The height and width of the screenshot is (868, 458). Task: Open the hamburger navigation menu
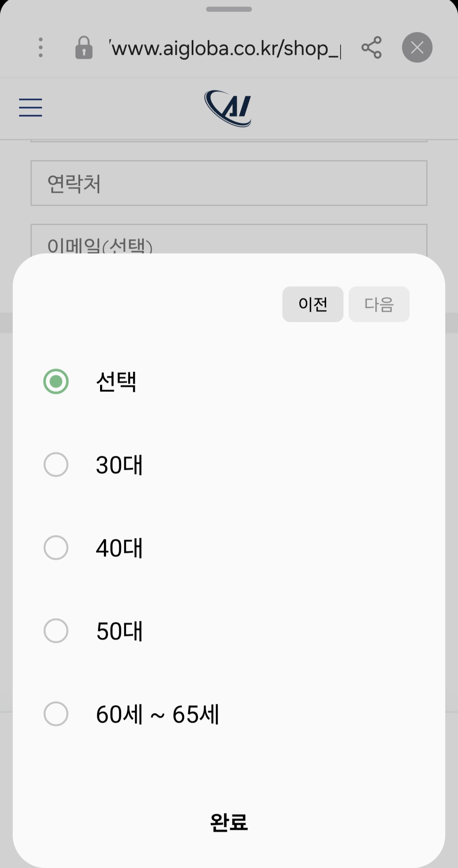coord(31,107)
